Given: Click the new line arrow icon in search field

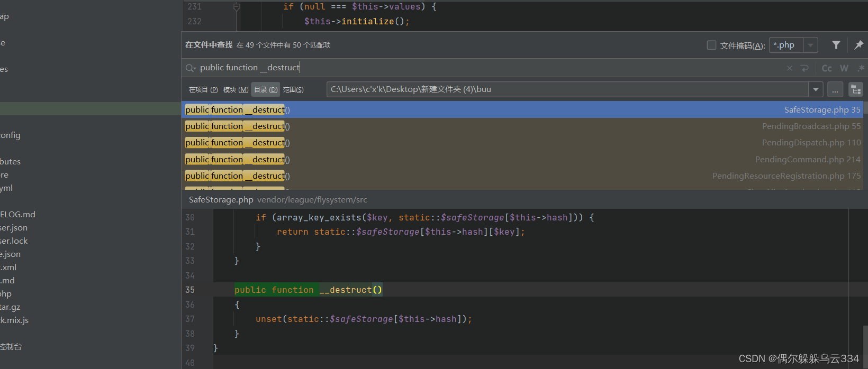Looking at the screenshot, I should point(804,68).
